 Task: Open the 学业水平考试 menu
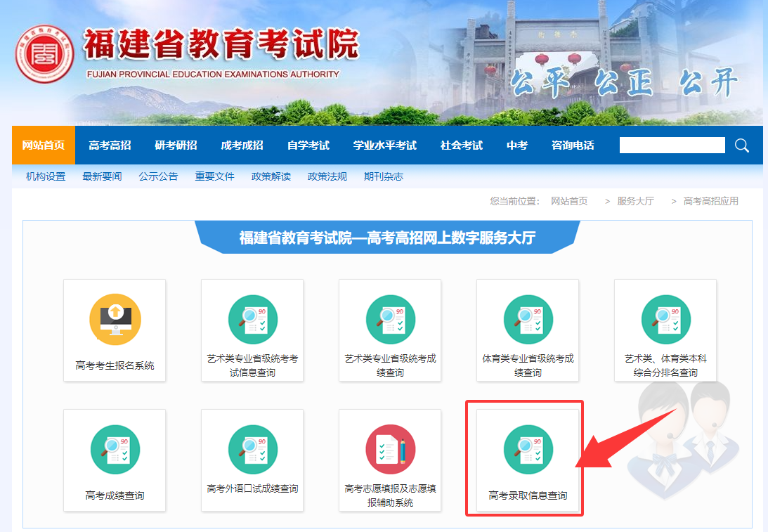[x=385, y=145]
